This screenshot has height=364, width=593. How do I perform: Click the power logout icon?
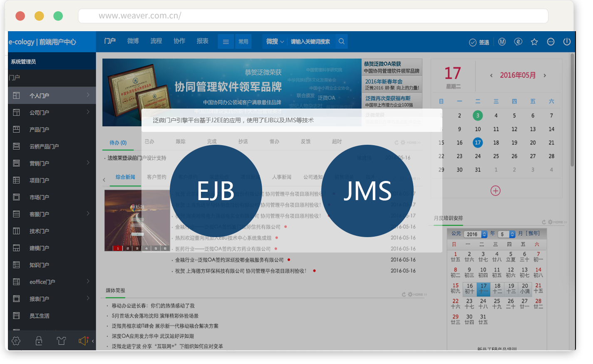tap(566, 42)
